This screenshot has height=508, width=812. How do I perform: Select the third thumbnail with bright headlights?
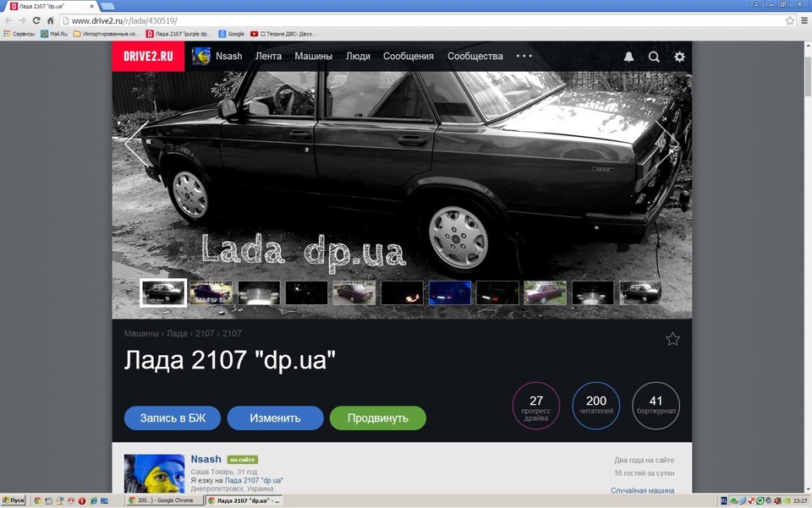259,292
